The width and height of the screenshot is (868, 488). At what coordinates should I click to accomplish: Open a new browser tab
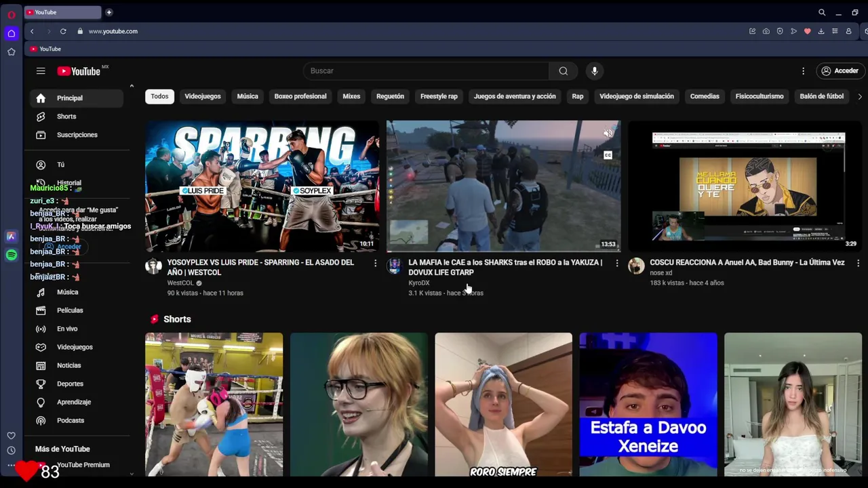coord(108,12)
